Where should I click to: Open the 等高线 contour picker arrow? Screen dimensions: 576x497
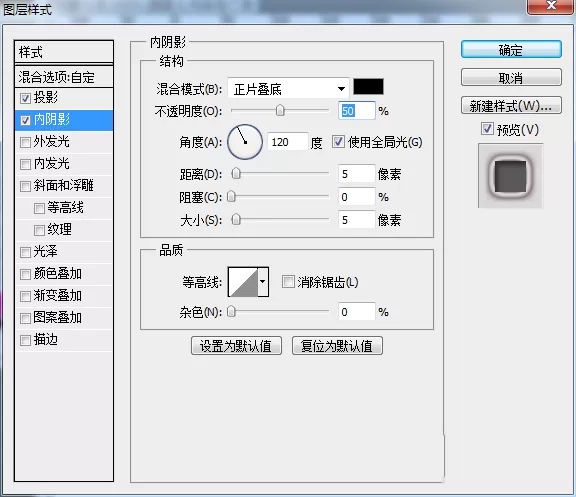[263, 282]
